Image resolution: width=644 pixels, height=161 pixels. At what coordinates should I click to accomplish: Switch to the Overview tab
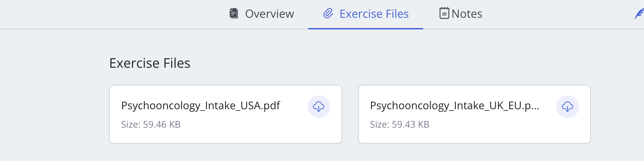pyautogui.click(x=269, y=14)
